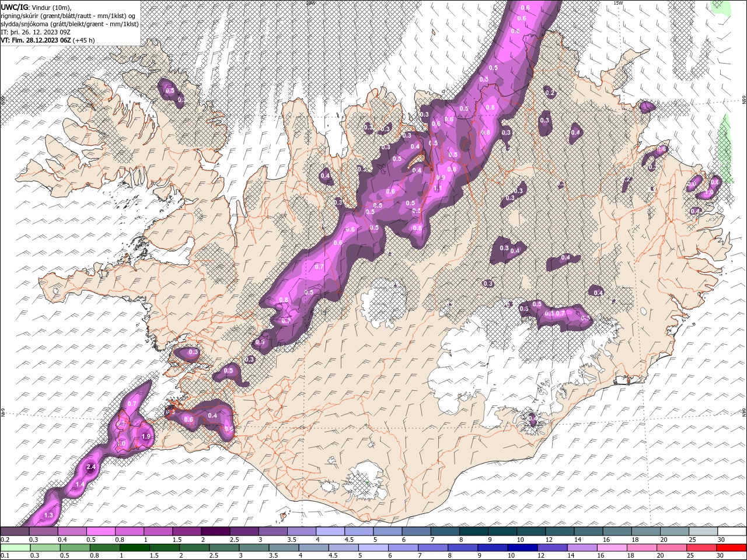
Task: Click the 1.4 precipitation value on the map
Action: pos(81,485)
